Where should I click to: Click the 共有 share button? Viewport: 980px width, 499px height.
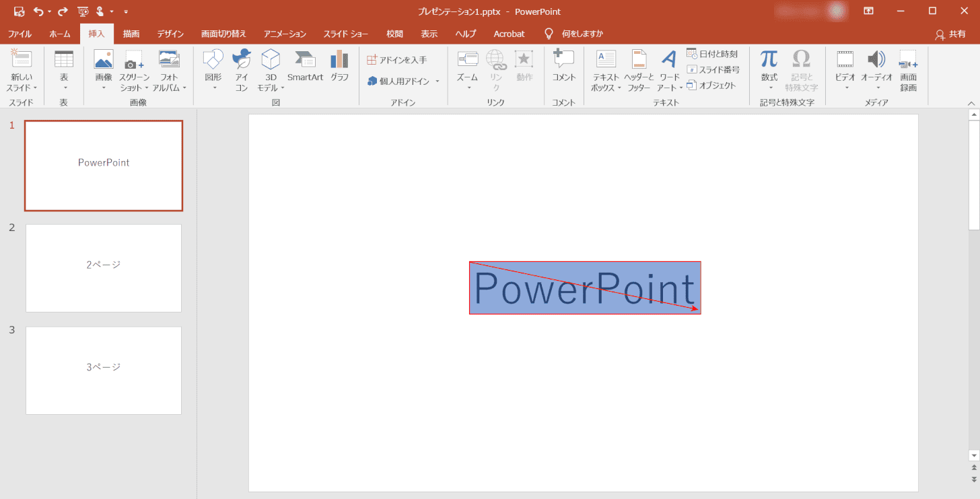950,34
